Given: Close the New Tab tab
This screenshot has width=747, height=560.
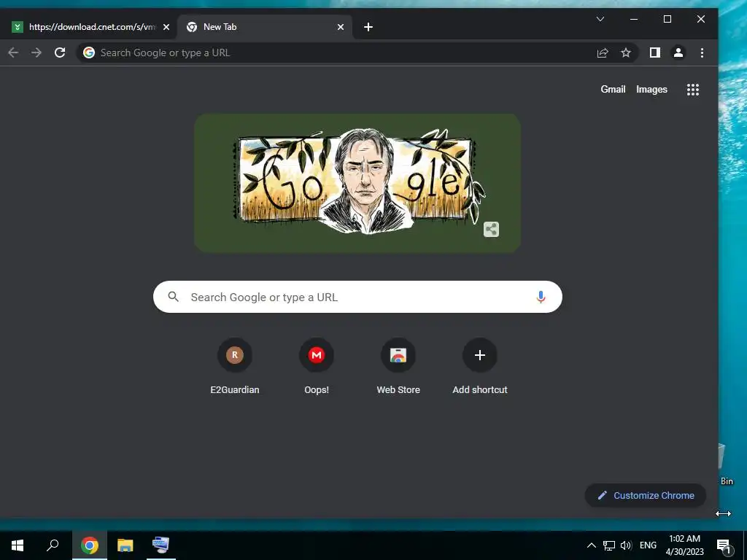Looking at the screenshot, I should 341,27.
